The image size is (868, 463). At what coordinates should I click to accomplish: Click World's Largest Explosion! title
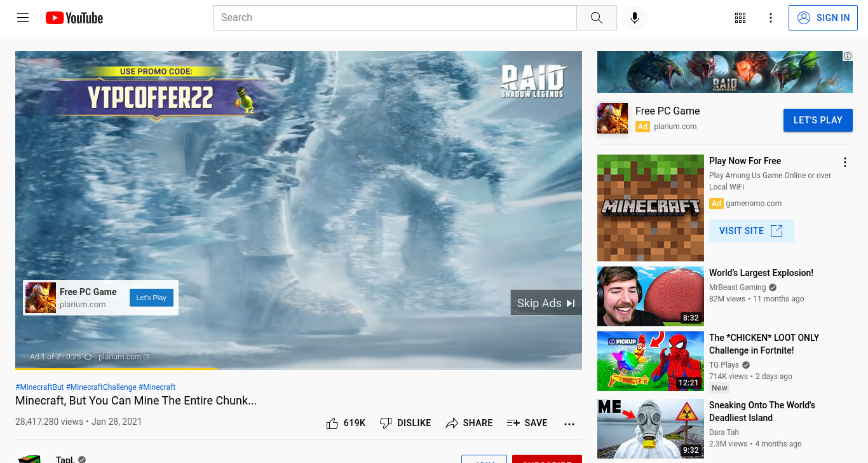click(x=761, y=273)
